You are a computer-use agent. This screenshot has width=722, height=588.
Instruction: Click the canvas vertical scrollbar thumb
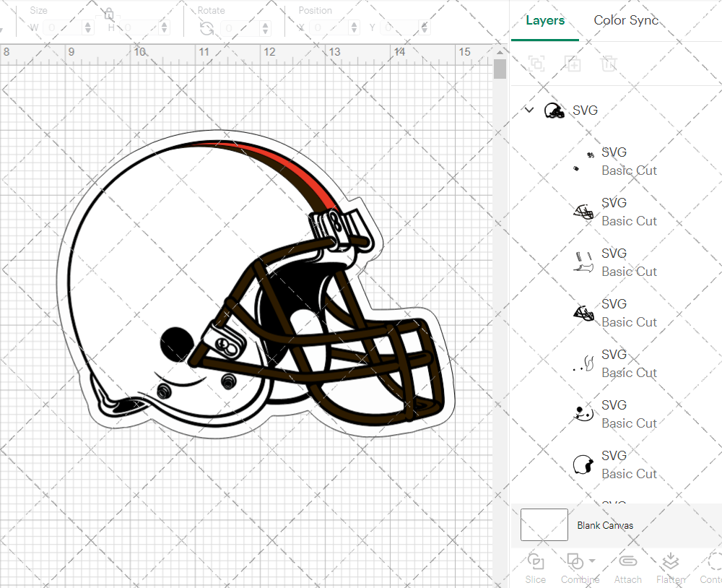(500, 69)
